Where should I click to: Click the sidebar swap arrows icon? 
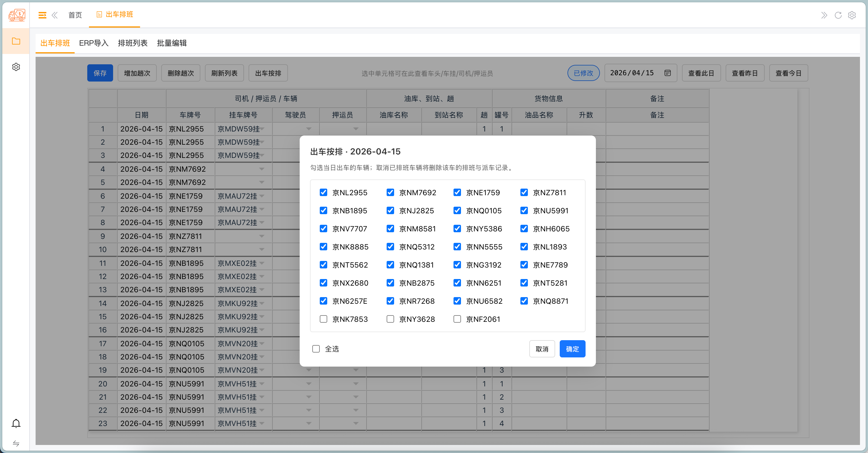pos(16,443)
